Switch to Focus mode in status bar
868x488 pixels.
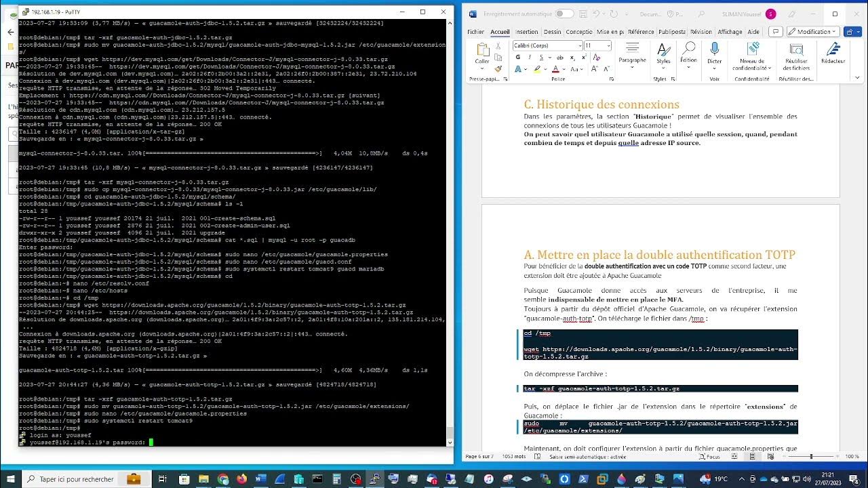click(709, 456)
